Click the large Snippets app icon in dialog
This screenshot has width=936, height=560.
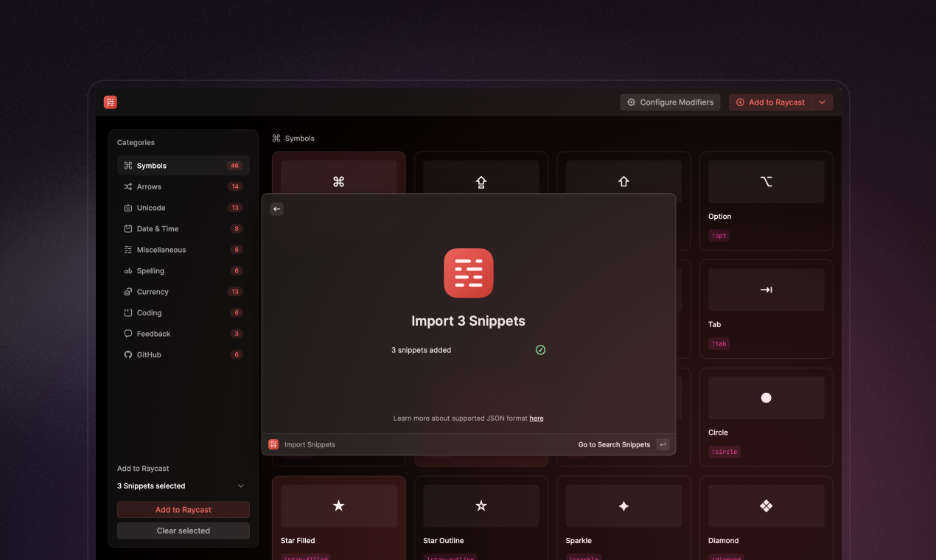coord(469,273)
